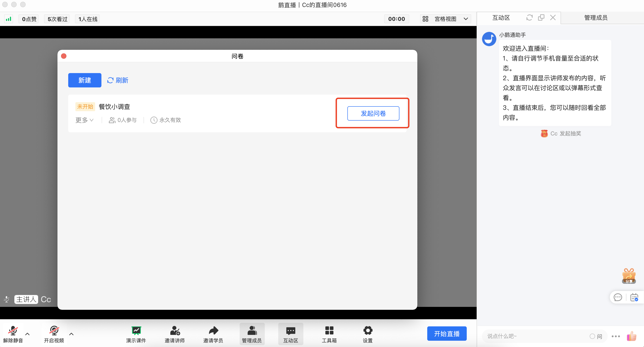Open the chat bubble comments icon
644x347 pixels.
tap(618, 297)
